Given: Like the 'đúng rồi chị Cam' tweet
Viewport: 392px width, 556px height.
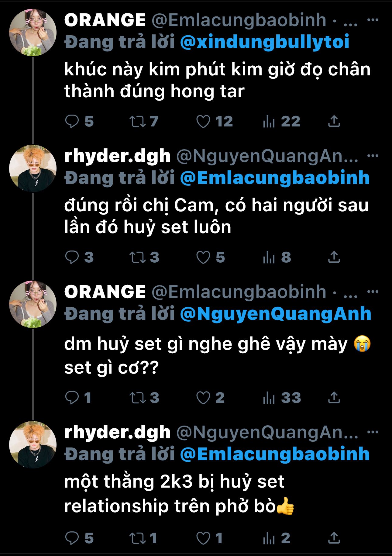Looking at the screenshot, I should 203,257.
